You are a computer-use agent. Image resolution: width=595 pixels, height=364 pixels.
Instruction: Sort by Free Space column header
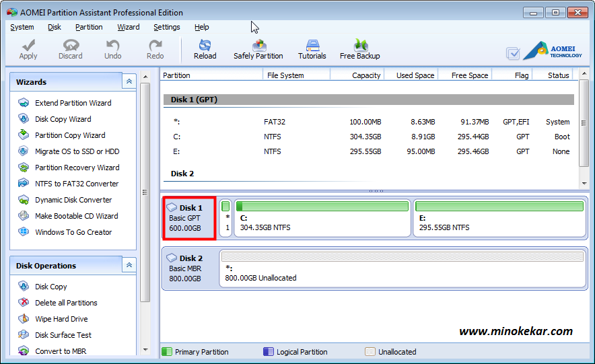tap(465, 75)
